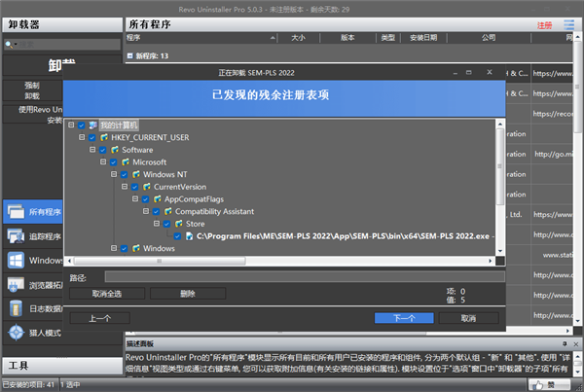584x392 pixels.
Task: Uncheck the Software checkbox
Action: coord(103,150)
